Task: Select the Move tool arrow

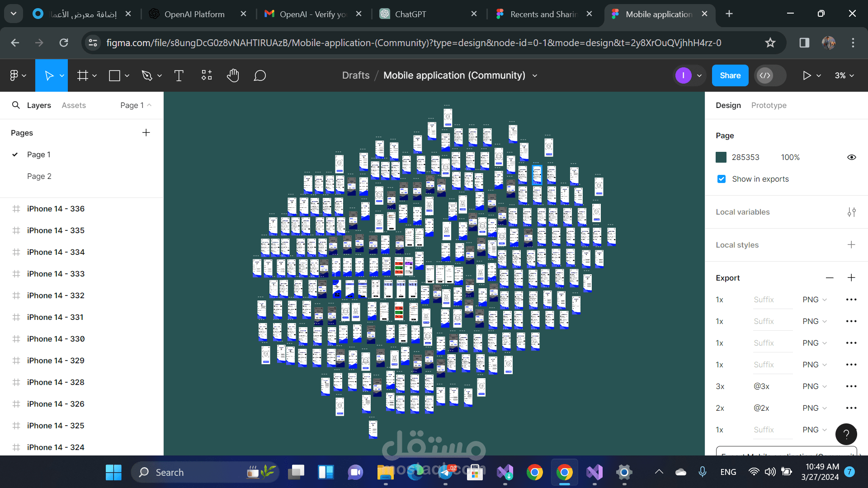Action: (49, 75)
